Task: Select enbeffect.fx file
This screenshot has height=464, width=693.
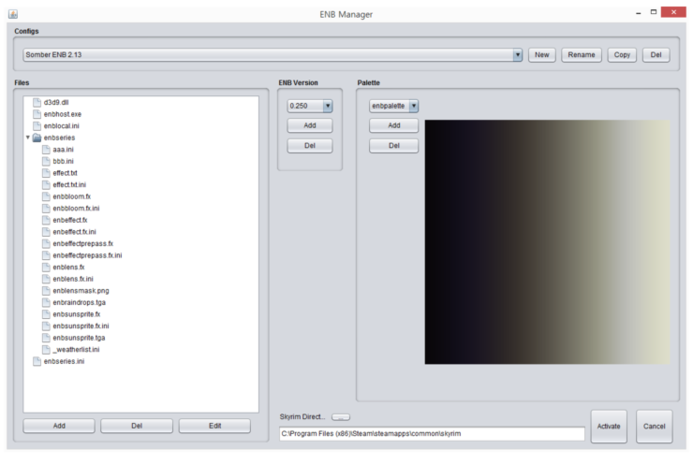Action: click(x=70, y=220)
